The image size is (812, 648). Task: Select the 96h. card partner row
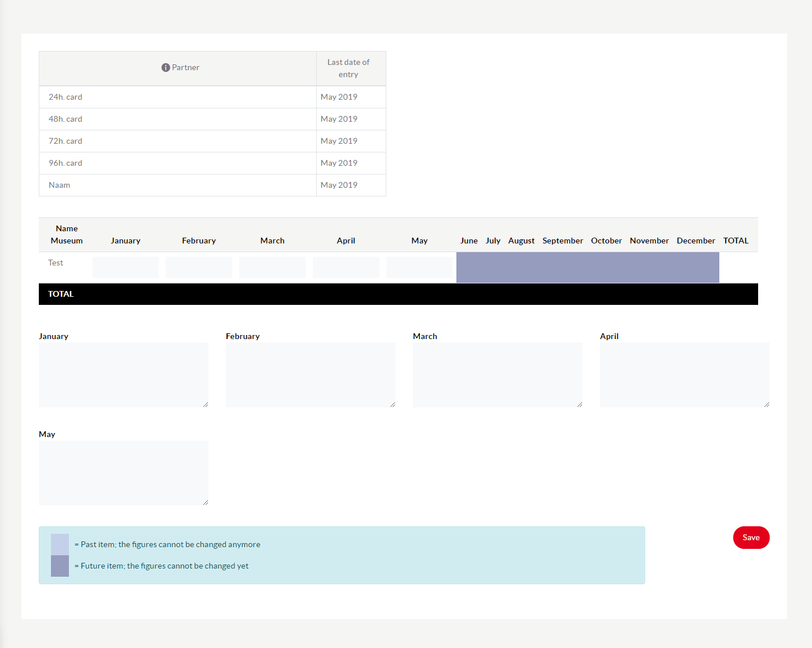tap(213, 163)
